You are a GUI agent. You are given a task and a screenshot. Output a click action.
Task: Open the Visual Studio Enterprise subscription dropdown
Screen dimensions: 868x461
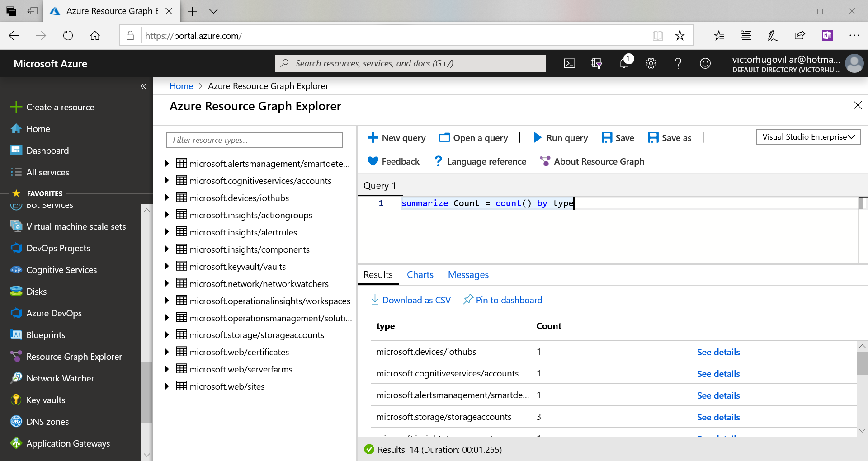point(808,136)
